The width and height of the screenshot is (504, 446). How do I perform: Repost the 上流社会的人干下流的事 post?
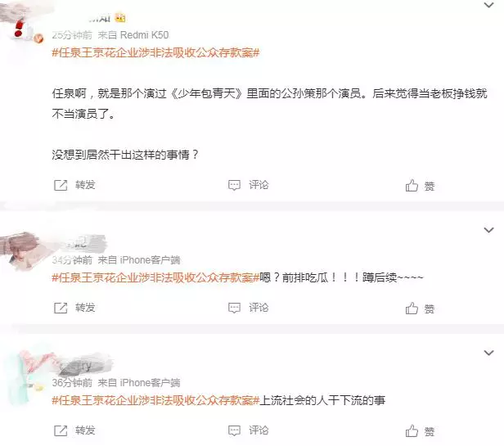pyautogui.click(x=74, y=430)
